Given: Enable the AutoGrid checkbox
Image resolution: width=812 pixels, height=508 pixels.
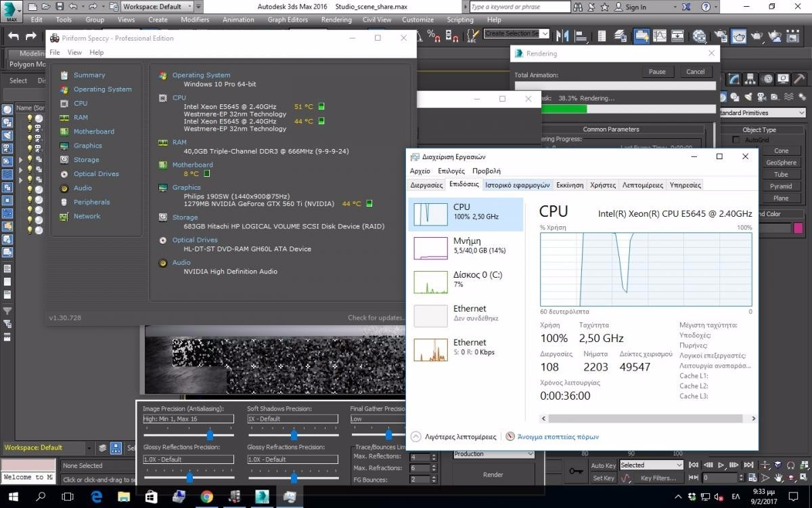Looking at the screenshot, I should [x=736, y=140].
